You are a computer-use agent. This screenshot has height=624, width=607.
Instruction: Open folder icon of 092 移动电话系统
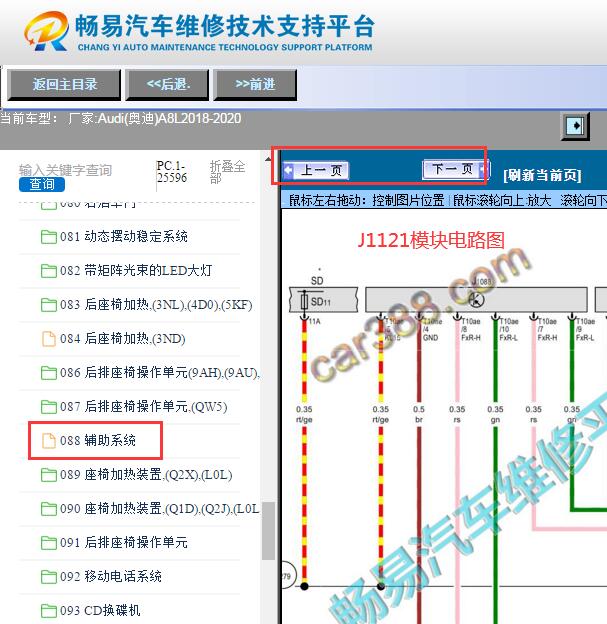(x=49, y=577)
